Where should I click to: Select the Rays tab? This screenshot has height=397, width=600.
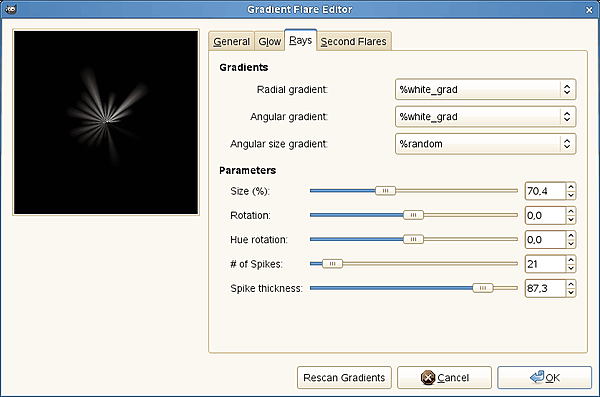300,40
